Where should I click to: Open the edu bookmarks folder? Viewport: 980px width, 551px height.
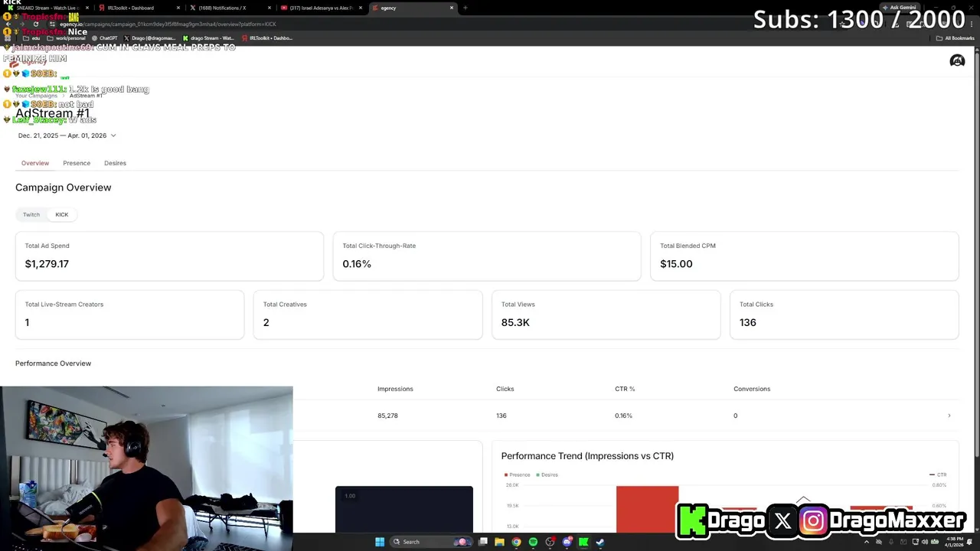point(31,38)
